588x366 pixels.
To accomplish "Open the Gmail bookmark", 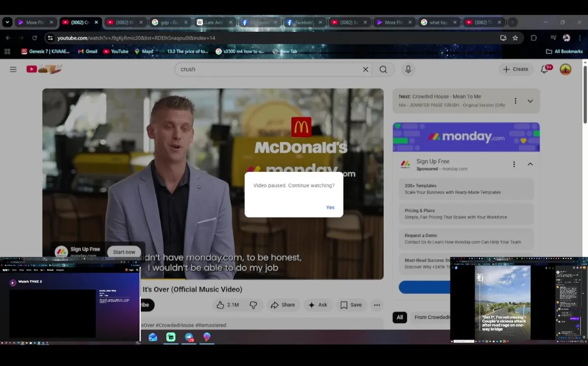I will click(87, 52).
